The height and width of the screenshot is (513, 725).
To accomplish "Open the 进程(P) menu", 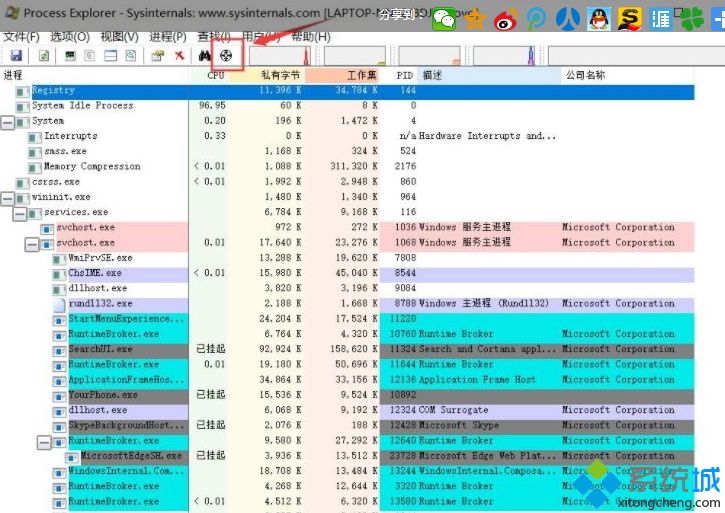I will [x=167, y=36].
